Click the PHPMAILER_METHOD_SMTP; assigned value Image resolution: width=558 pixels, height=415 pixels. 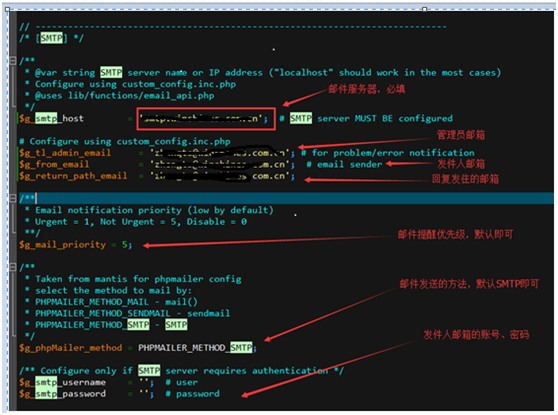(x=197, y=347)
